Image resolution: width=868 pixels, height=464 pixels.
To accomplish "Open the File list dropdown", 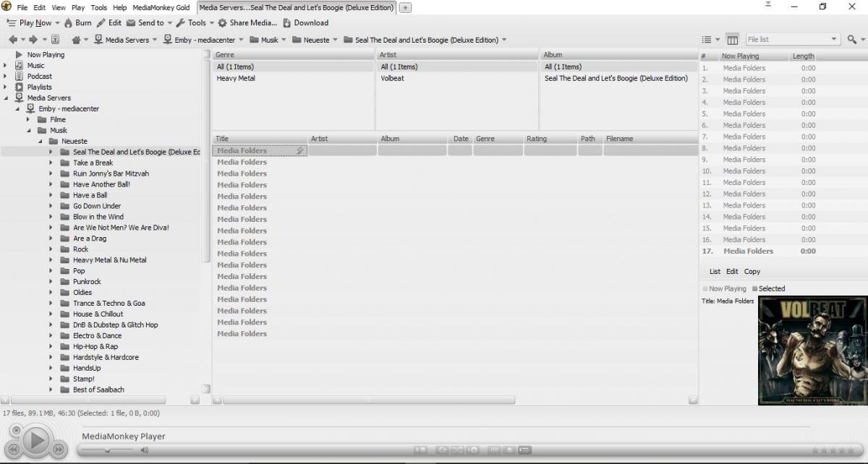I will 834,40.
